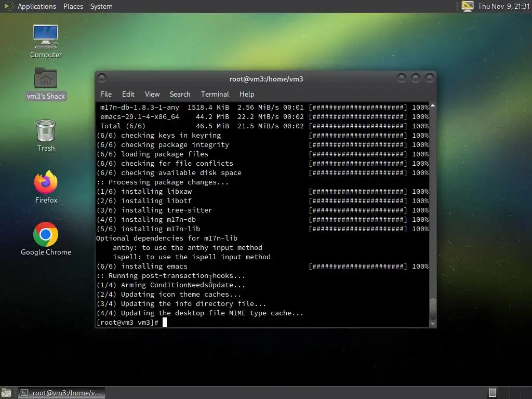The width and height of the screenshot is (532, 399).
Task: Click '(1/6) installing libxaw' line
Action: click(x=144, y=191)
